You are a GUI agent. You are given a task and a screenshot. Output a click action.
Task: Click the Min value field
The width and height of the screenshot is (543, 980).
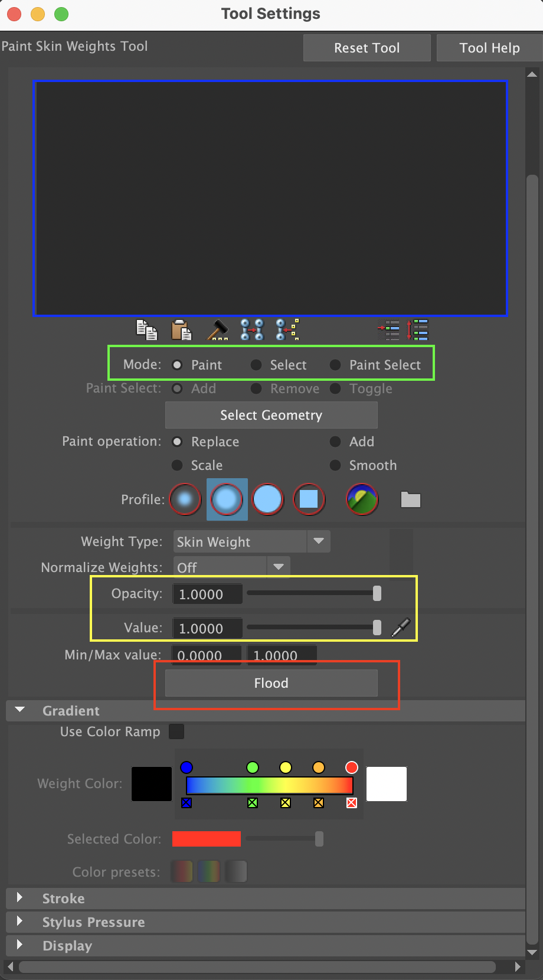tap(207, 655)
